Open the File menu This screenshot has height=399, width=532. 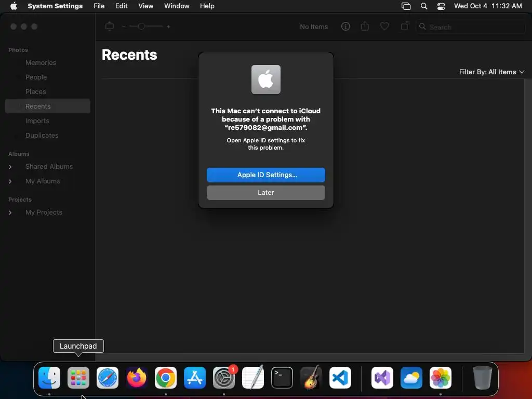99,6
